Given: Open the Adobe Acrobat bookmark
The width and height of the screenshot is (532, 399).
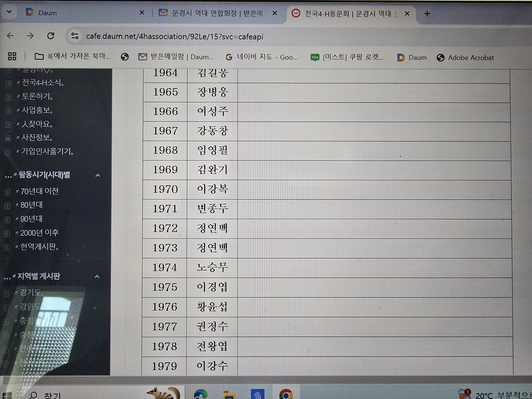Looking at the screenshot, I should click(465, 58).
